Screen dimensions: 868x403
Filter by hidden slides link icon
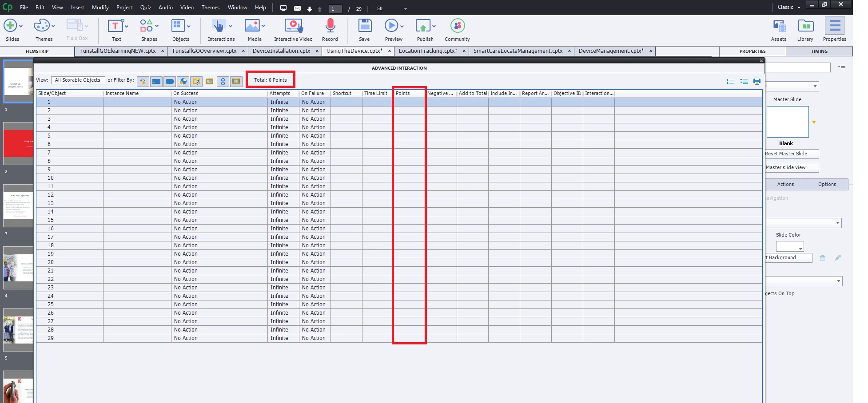(x=223, y=81)
